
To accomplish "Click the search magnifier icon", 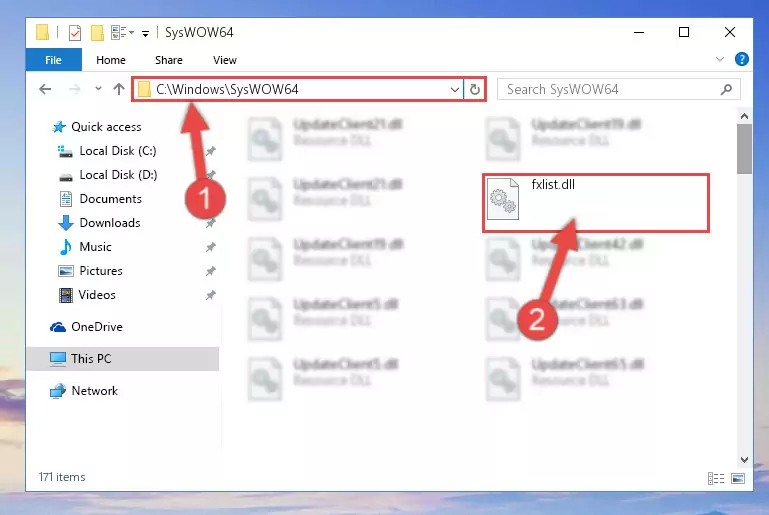I will point(726,89).
